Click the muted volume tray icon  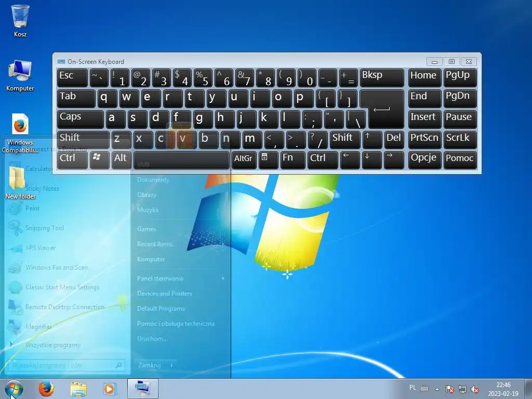pyautogui.click(x=475, y=389)
